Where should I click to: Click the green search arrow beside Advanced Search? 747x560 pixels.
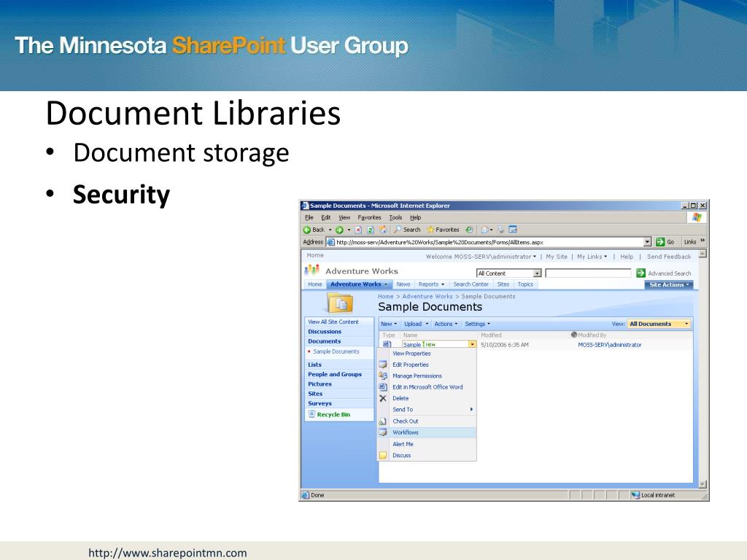tap(640, 273)
